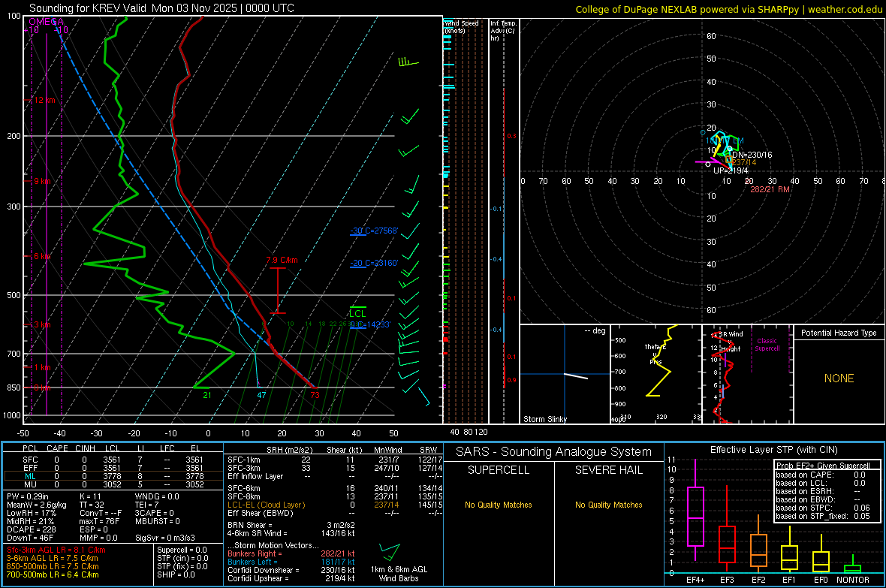Click the Potential Hazard Type heading
The height and width of the screenshot is (588, 886).
[839, 333]
